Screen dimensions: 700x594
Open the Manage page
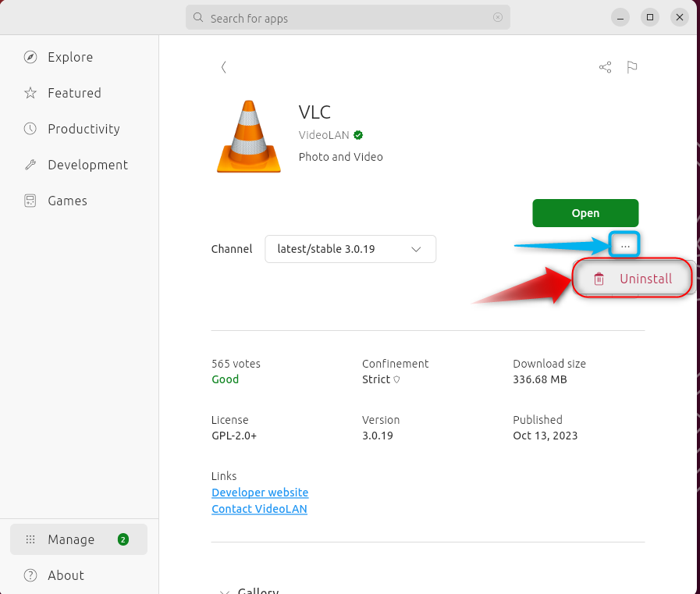tap(79, 539)
